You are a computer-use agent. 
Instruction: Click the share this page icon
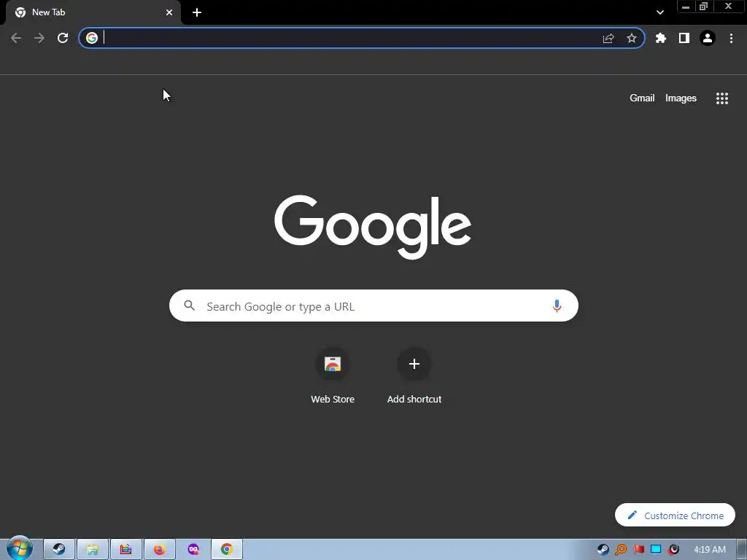(608, 38)
